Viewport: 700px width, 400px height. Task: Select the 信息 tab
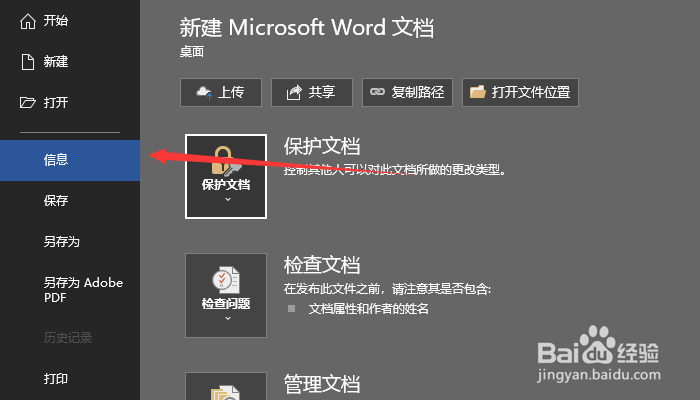click(x=70, y=160)
